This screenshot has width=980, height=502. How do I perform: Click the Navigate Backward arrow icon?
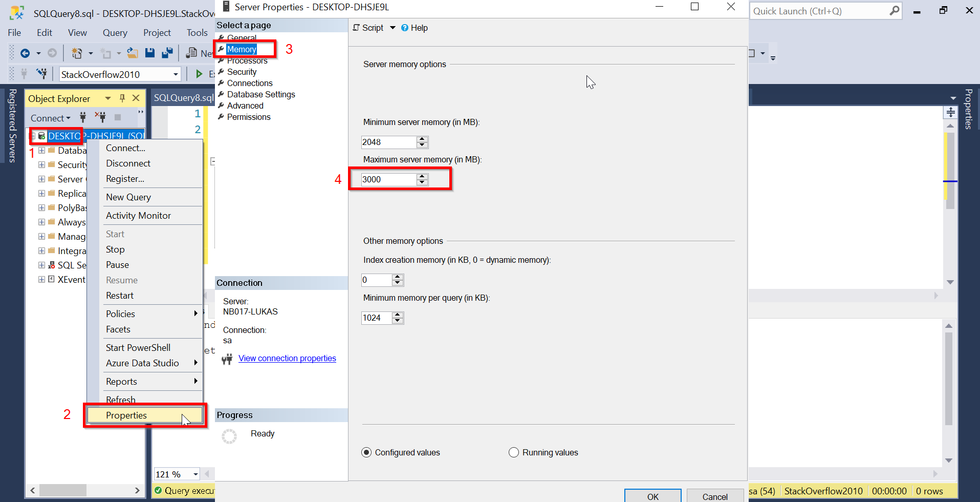click(x=25, y=53)
